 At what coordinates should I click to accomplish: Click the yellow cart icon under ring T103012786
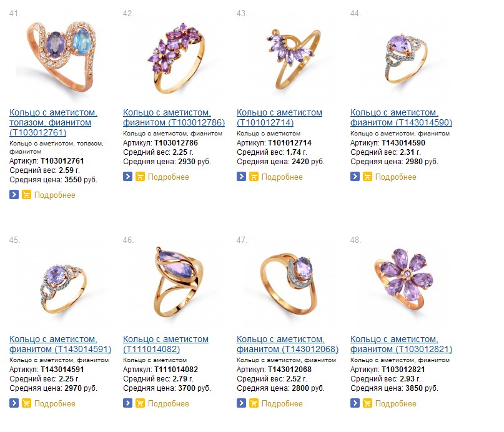[140, 177]
